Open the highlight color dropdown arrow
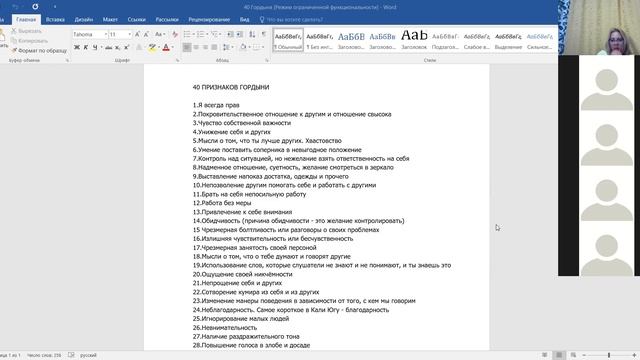This screenshot has height=360, width=640. click(159, 47)
